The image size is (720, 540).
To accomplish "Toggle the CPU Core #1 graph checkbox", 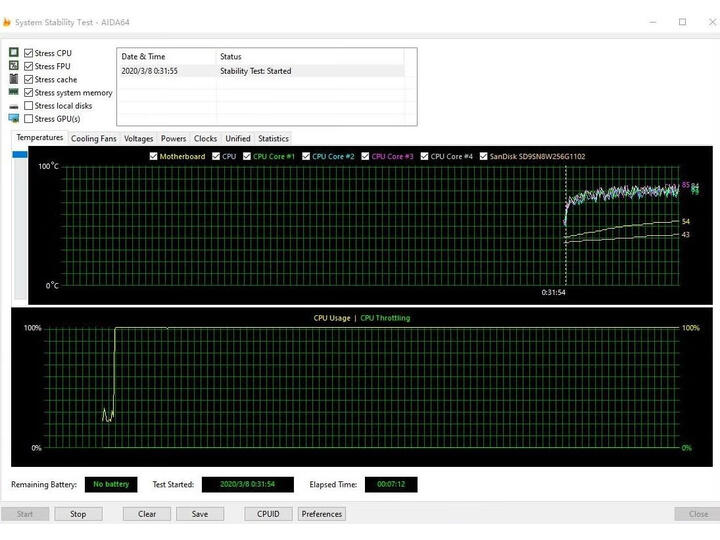I will pyautogui.click(x=247, y=156).
